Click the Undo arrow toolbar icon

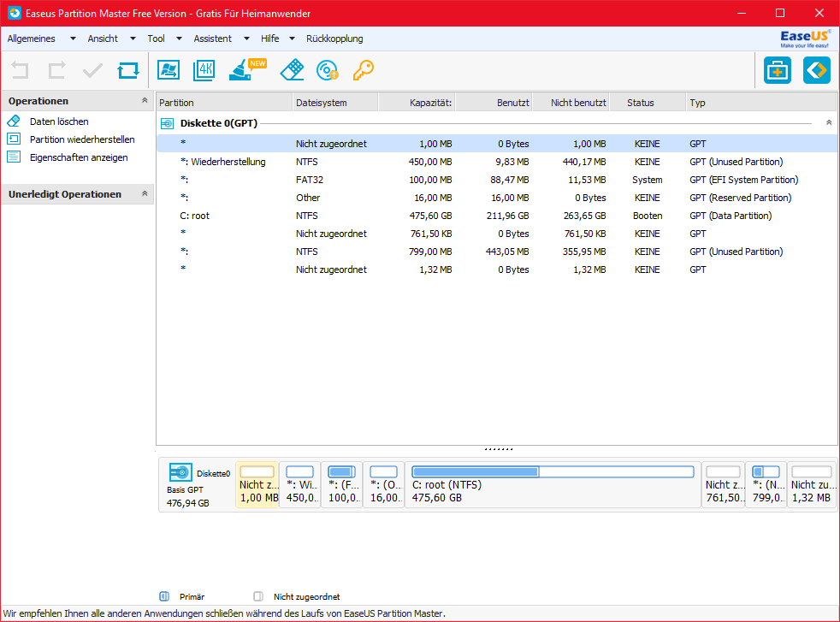(x=21, y=70)
